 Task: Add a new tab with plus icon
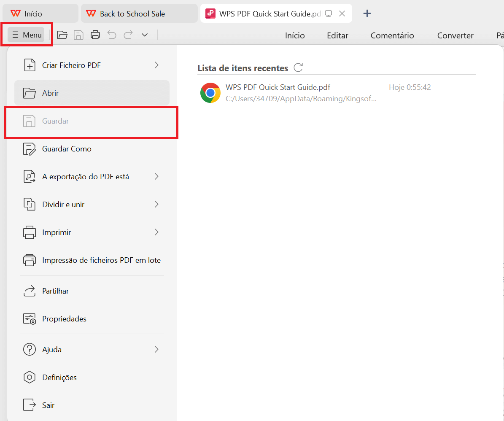[367, 13]
